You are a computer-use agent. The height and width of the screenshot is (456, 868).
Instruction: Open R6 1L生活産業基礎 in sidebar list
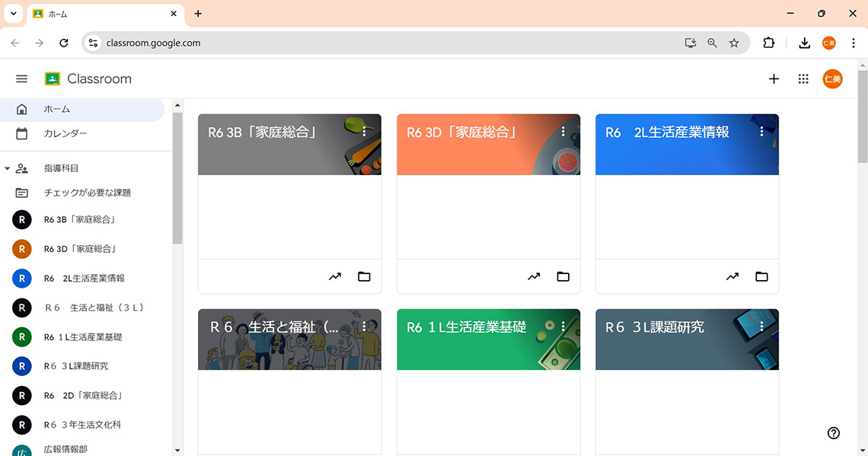83,337
